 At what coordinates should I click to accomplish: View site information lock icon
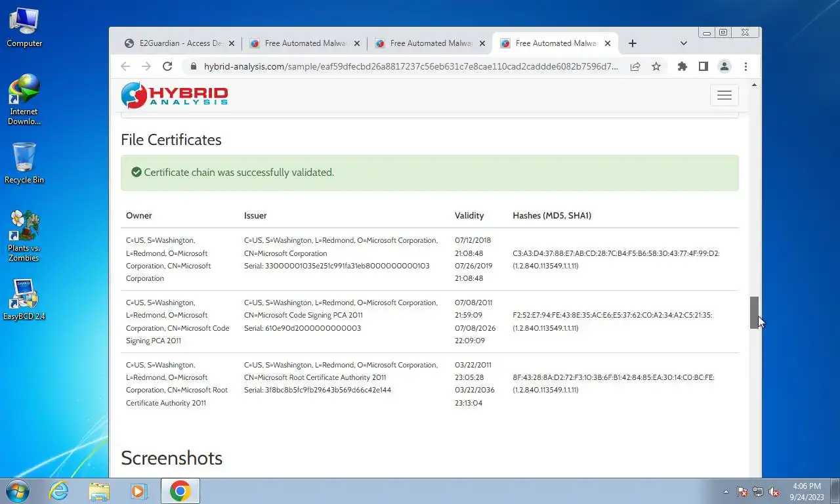193,66
